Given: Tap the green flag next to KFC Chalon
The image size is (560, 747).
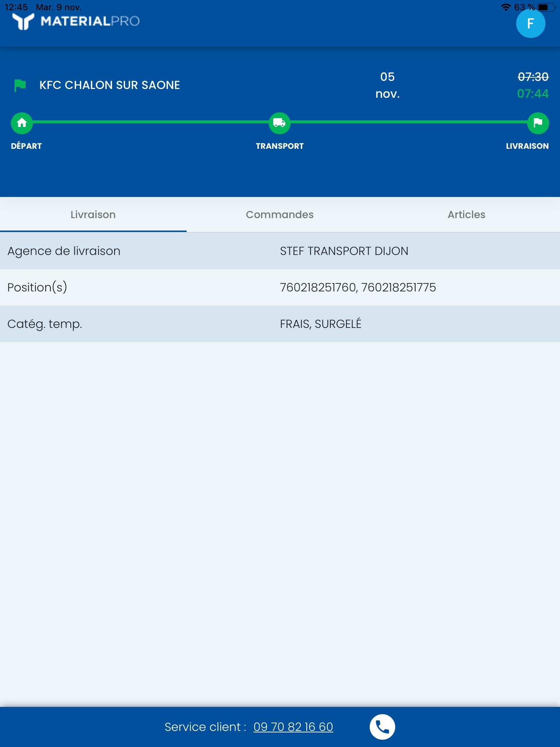Looking at the screenshot, I should coord(20,85).
